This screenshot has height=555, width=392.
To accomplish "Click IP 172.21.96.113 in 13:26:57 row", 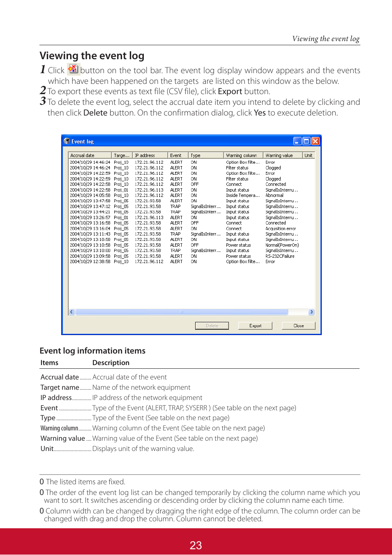I will pyautogui.click(x=149, y=218).
